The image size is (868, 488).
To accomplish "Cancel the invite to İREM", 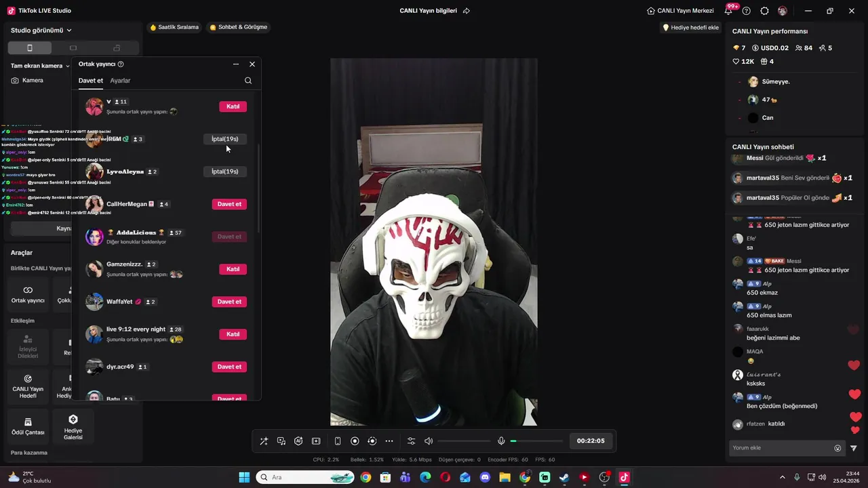I will point(224,139).
